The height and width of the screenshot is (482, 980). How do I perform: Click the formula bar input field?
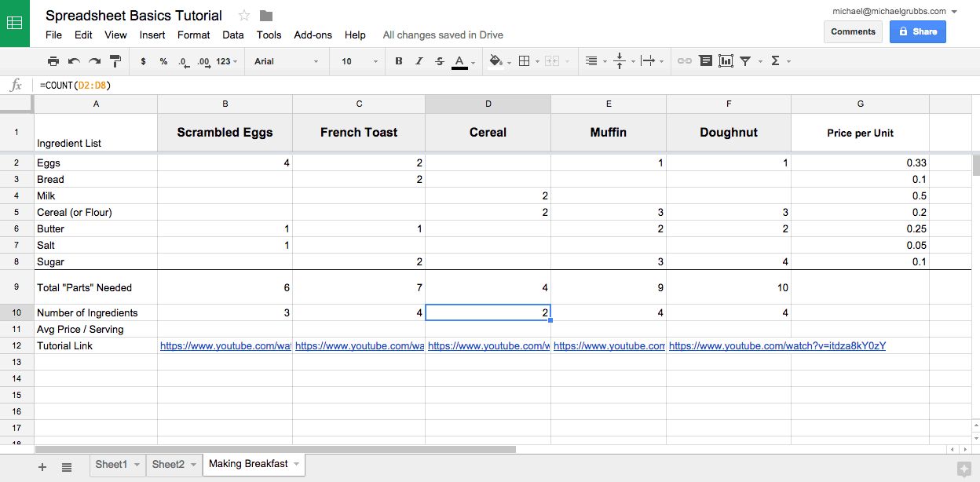click(x=471, y=85)
